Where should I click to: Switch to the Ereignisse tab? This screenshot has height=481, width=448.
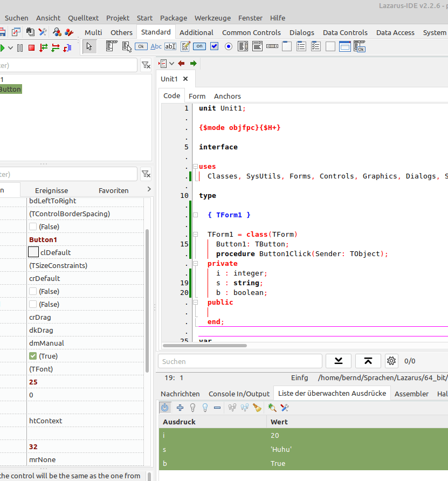[x=52, y=190]
